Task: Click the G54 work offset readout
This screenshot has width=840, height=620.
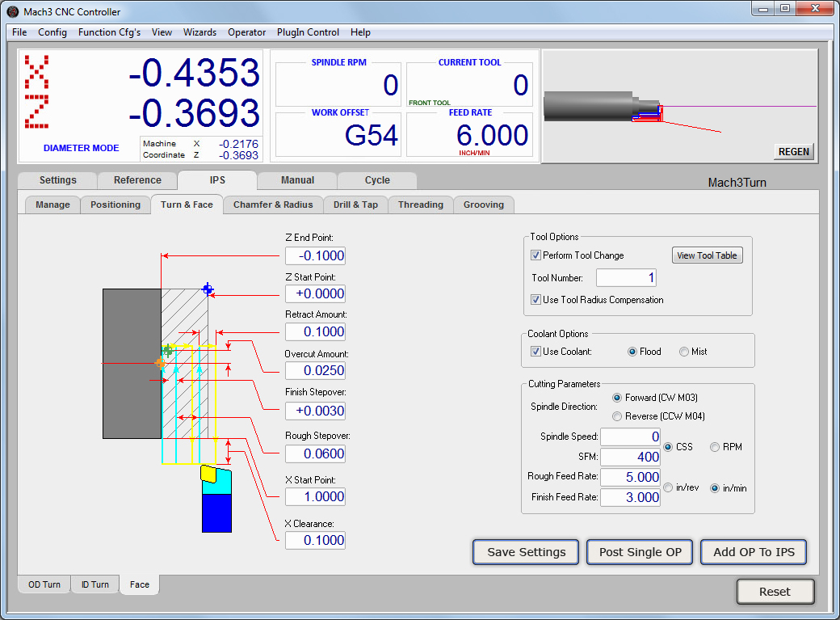Action: 371,135
